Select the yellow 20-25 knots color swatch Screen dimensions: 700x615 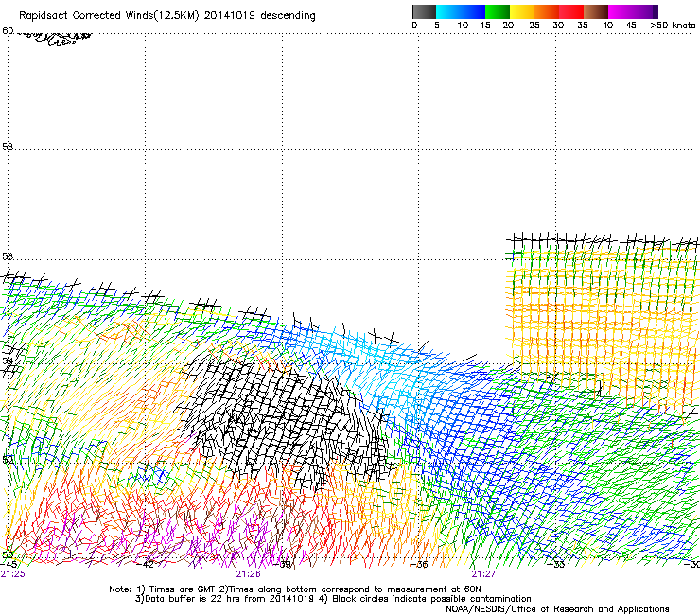pyautogui.click(x=522, y=11)
